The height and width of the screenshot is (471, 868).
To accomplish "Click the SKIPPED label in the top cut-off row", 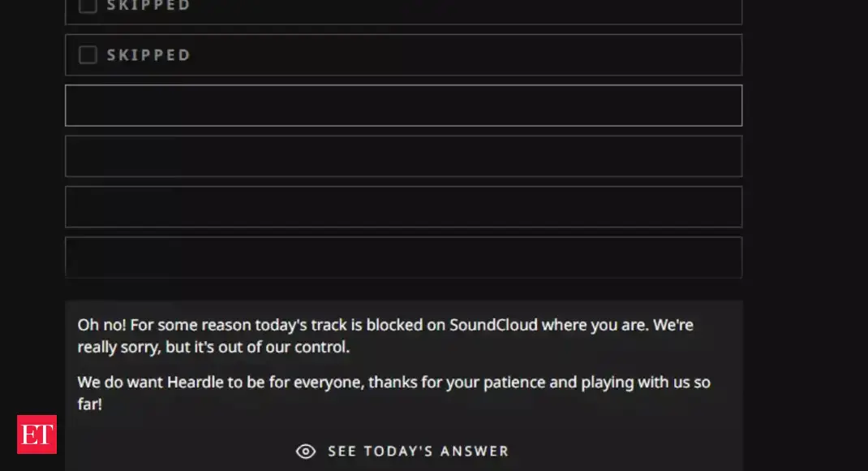I will click(x=148, y=6).
